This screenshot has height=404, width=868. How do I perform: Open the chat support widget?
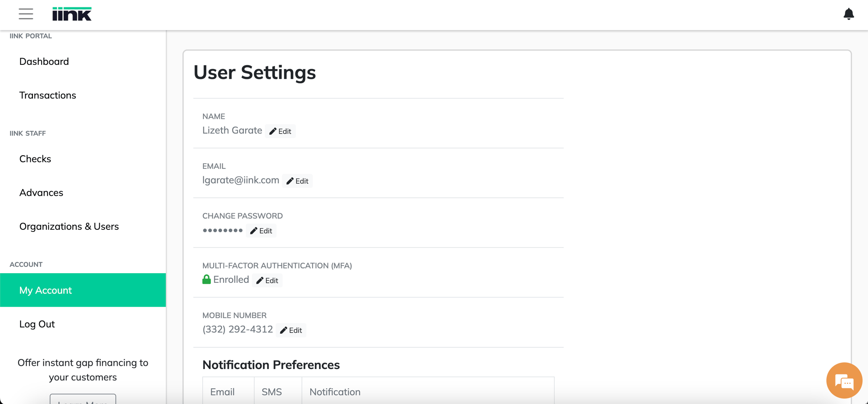point(844,380)
